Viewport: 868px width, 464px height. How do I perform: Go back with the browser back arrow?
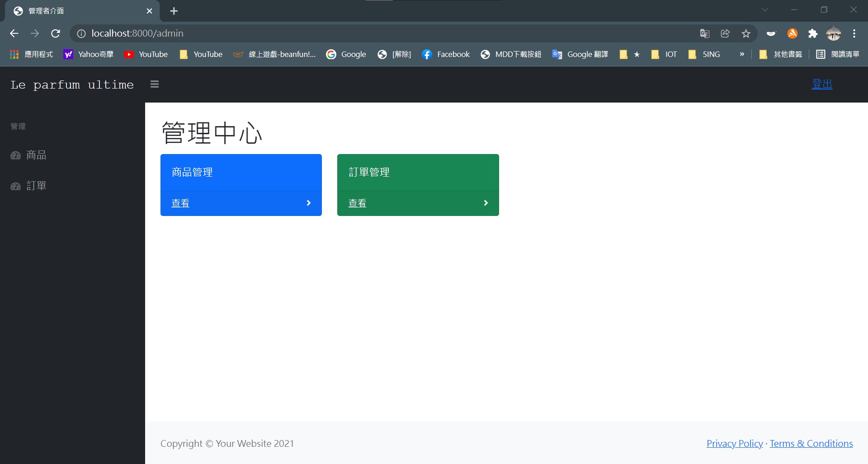point(14,33)
